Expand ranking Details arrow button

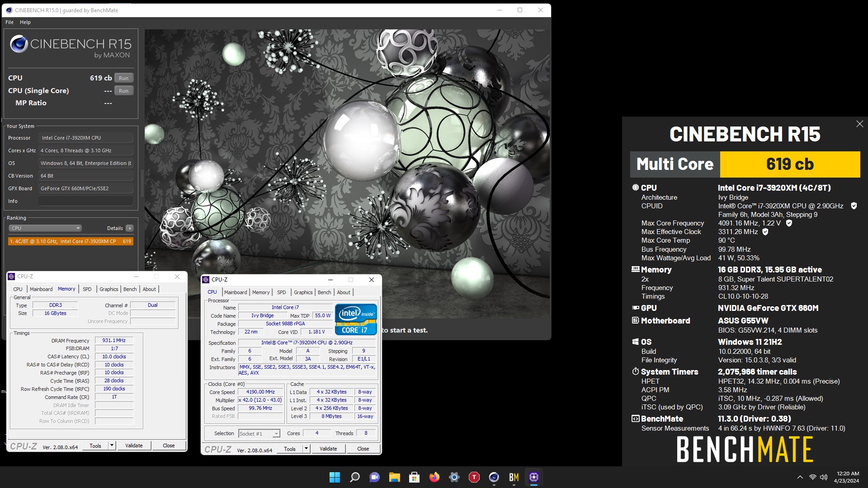point(130,228)
